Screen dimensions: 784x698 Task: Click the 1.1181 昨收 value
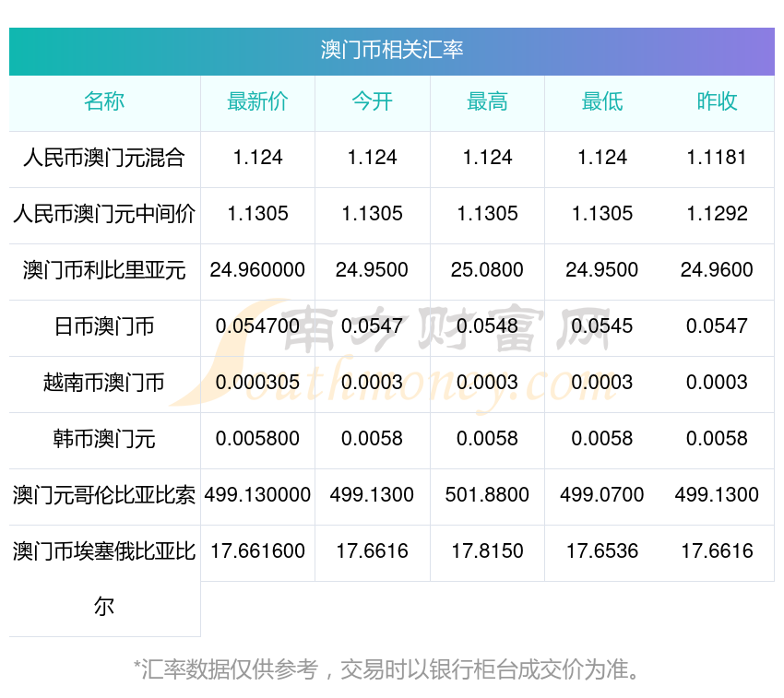(x=717, y=158)
